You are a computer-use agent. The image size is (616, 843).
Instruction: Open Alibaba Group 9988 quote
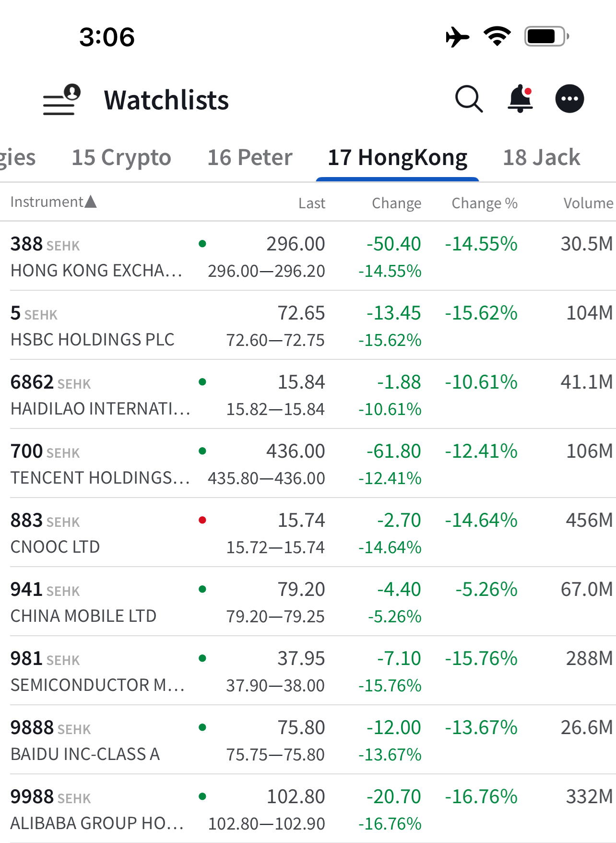coord(97,809)
